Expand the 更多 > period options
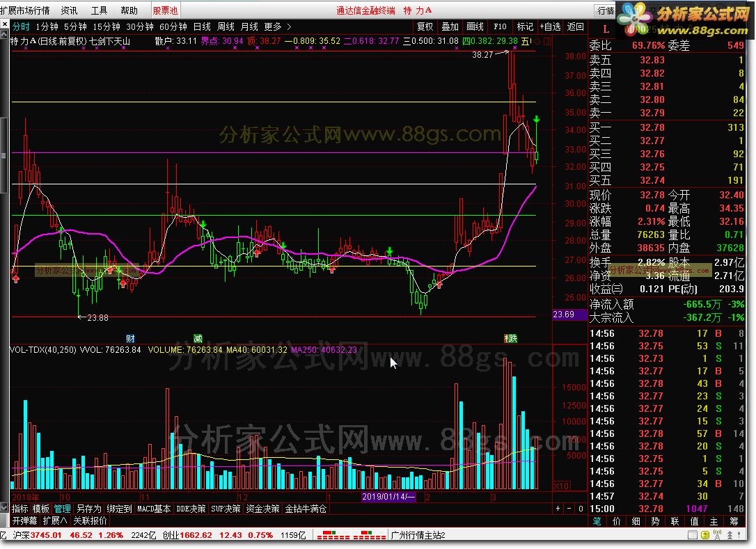Screen dimensions: 756x549 pos(278,26)
